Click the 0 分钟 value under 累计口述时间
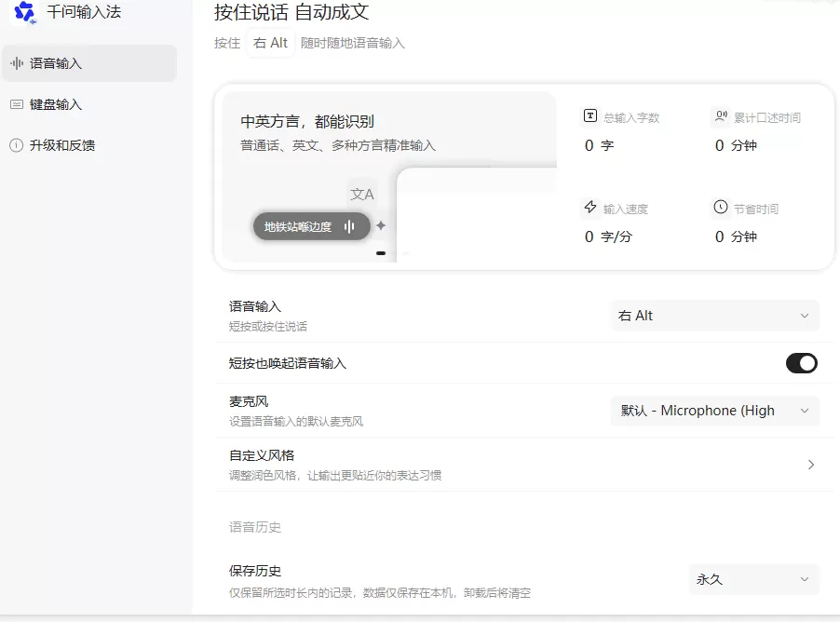840x622 pixels. pyautogui.click(x=736, y=145)
